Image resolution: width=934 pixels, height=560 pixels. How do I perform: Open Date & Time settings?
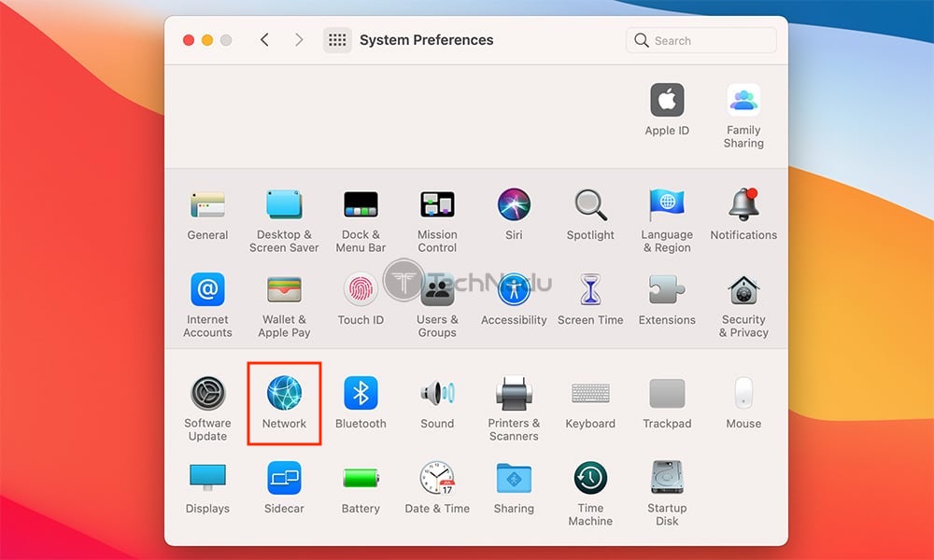coord(437,477)
